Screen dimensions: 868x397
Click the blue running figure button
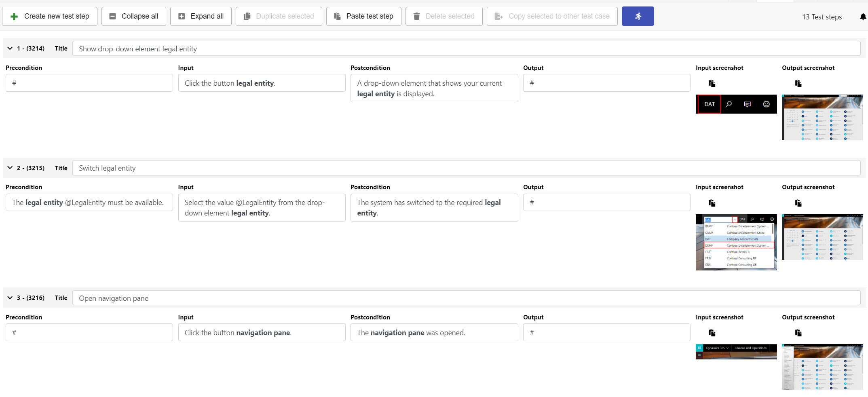coord(638,16)
